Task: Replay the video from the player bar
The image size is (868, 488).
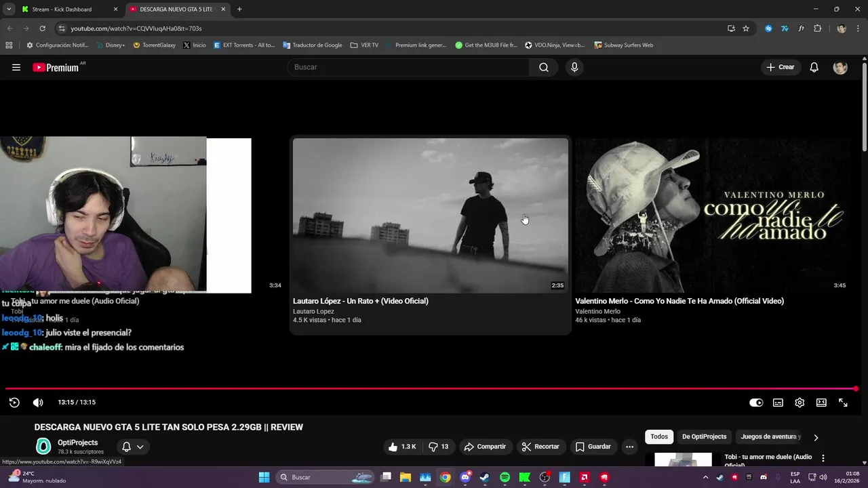Action: click(14, 403)
